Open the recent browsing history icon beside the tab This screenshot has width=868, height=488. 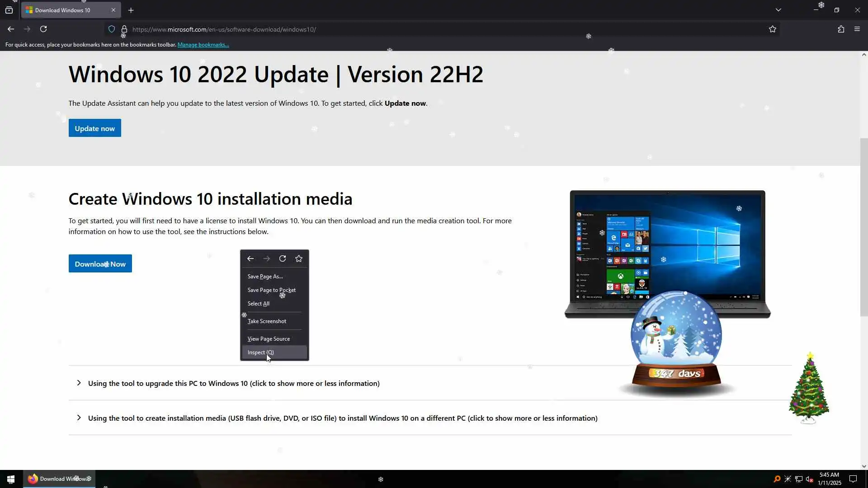[9, 10]
